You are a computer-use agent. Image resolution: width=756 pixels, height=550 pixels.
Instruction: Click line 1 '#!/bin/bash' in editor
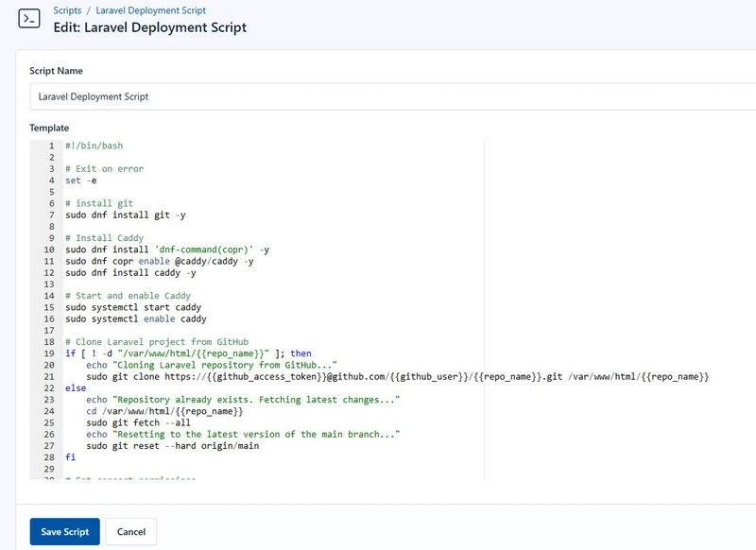(94, 146)
